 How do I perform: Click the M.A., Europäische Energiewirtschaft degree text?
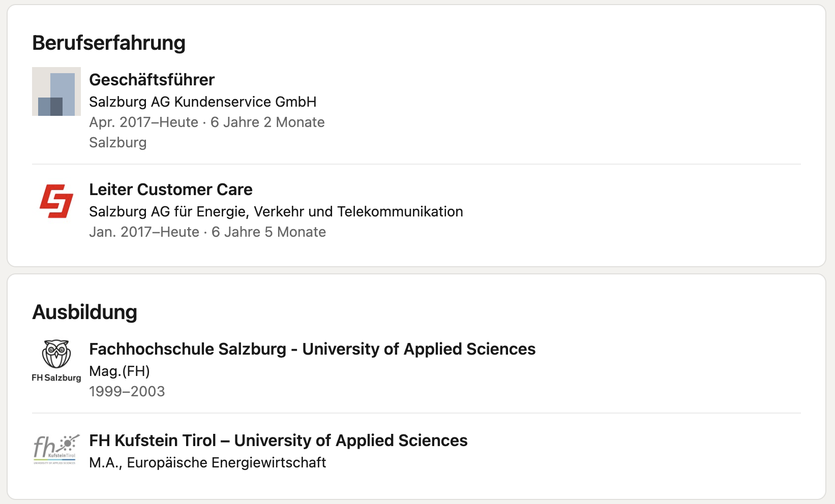[207, 463]
